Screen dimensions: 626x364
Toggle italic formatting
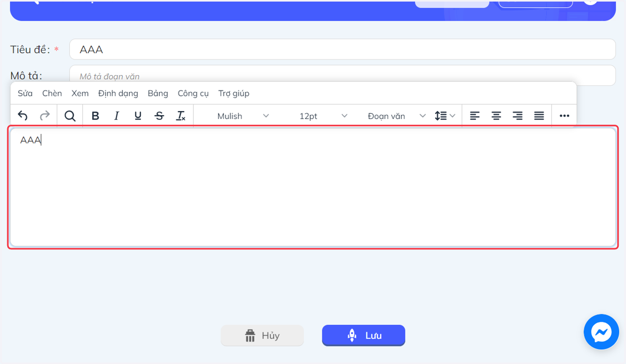point(117,116)
